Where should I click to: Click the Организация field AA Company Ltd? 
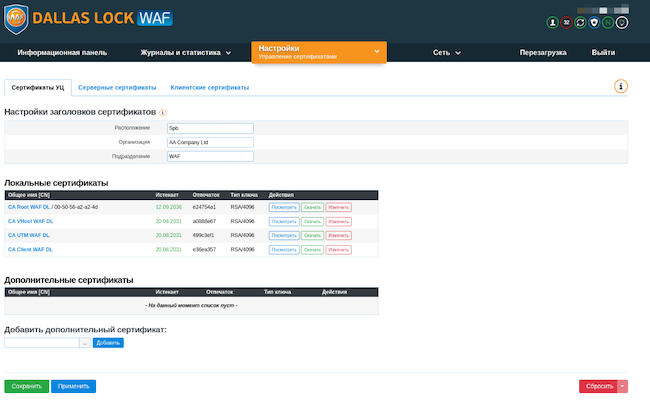coord(210,142)
